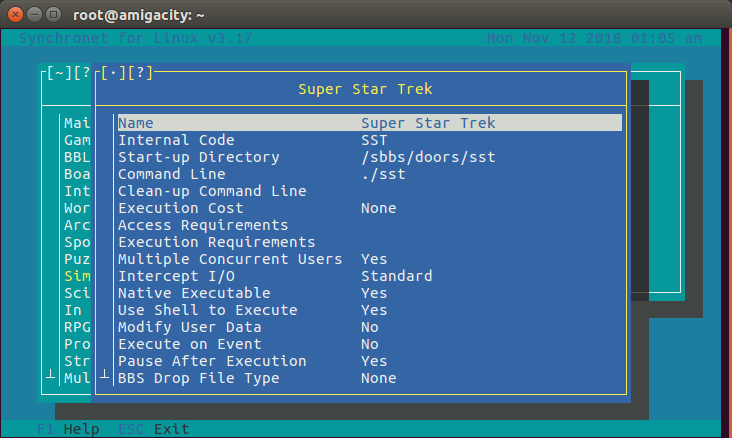Toggle Use Shell to Execute option

tap(369, 310)
